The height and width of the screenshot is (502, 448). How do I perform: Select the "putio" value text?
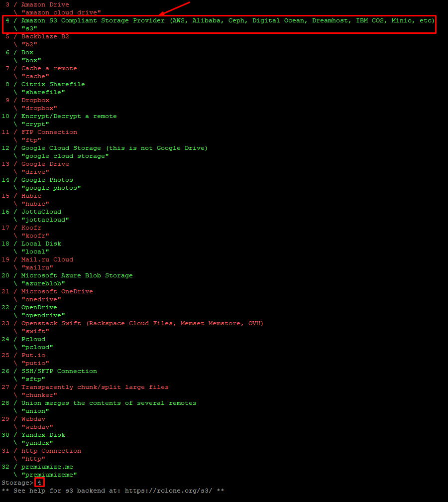[35, 364]
